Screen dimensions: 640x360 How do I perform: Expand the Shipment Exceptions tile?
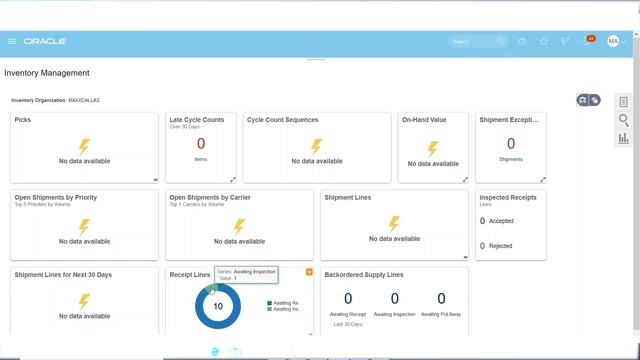click(x=543, y=180)
